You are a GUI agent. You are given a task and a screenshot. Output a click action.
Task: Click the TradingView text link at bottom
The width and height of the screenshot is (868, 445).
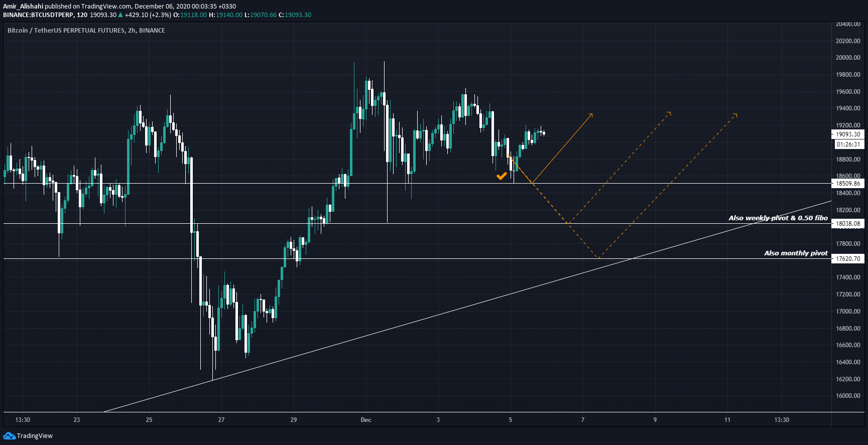(x=35, y=436)
